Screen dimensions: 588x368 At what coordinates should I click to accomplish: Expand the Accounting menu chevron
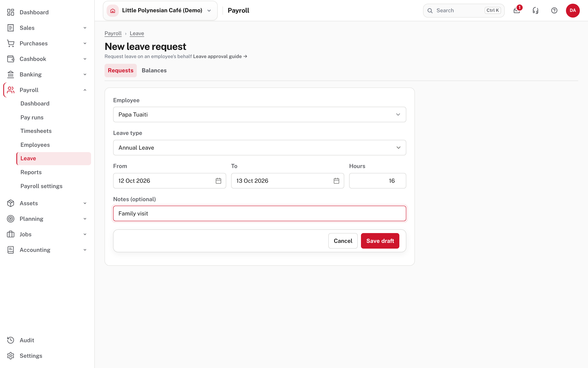tap(85, 250)
